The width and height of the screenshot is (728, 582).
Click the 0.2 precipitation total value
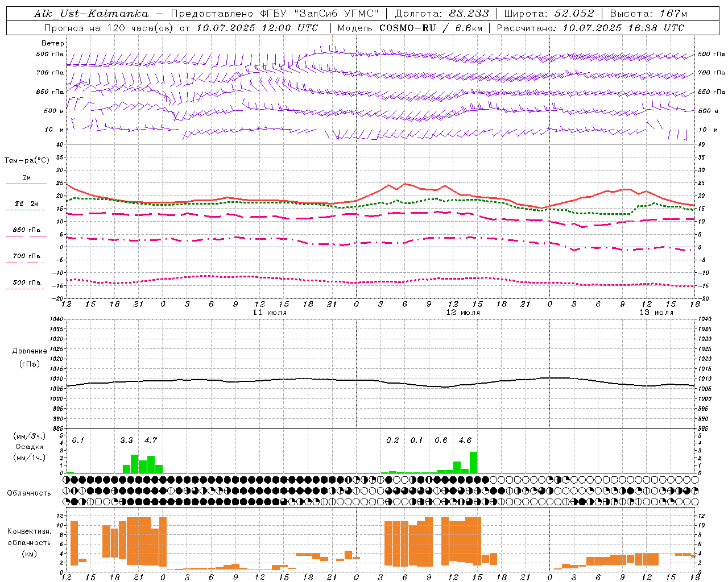392,440
